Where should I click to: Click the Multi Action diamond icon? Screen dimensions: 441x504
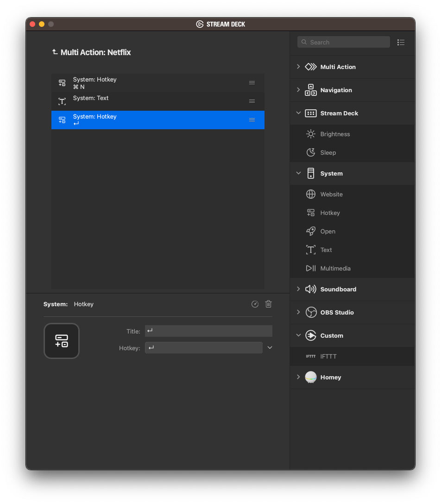[x=311, y=67]
